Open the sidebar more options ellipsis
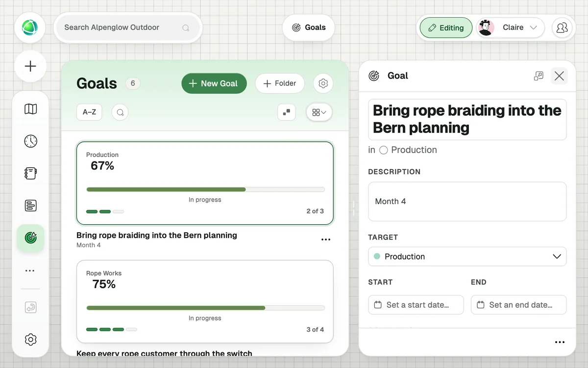The height and width of the screenshot is (368, 588). pos(30,270)
